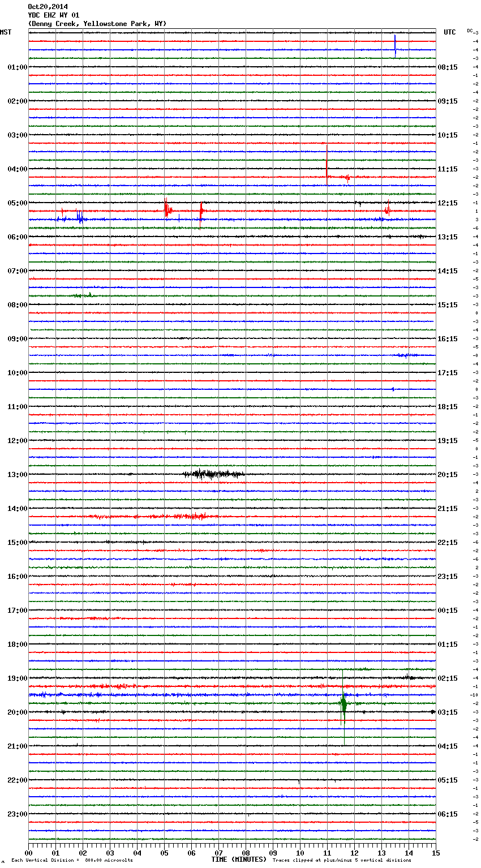Click the 03:00 MST time label

(17, 135)
